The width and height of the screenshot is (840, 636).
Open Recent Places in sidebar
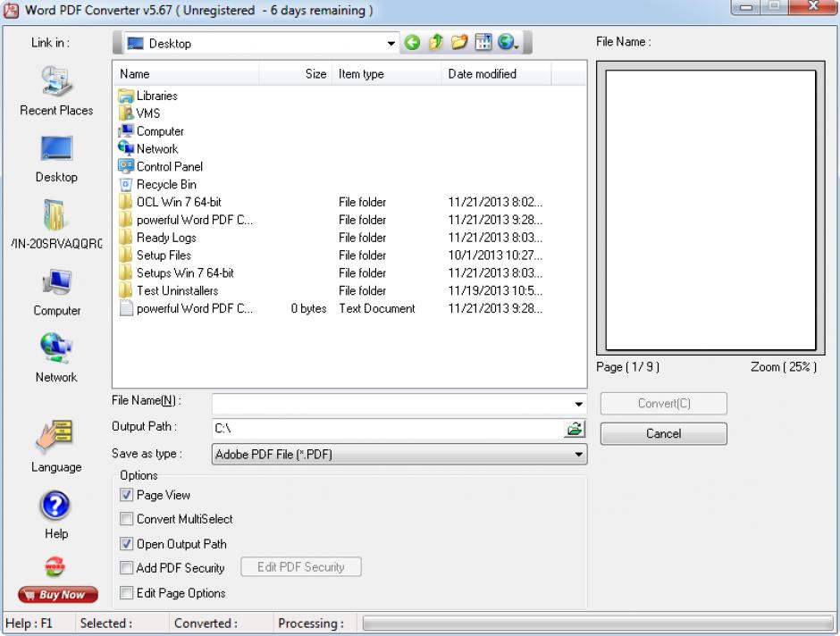click(x=56, y=91)
